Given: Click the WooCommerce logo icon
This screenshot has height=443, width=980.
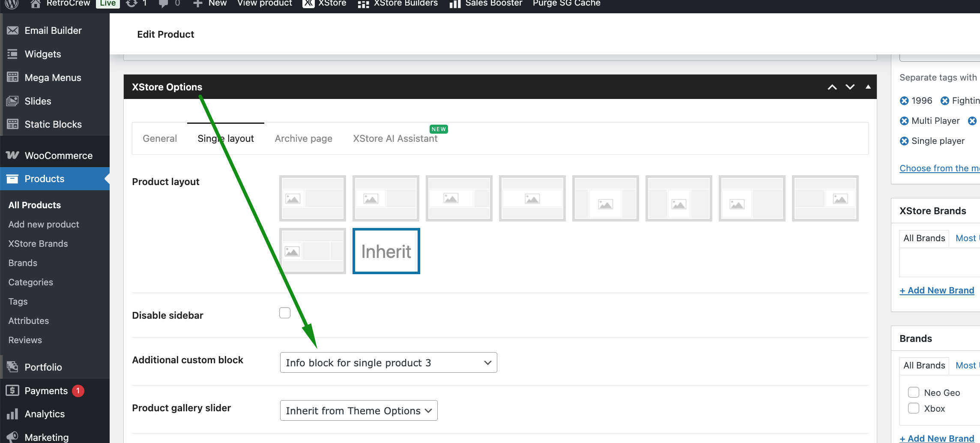Looking at the screenshot, I should [12, 155].
